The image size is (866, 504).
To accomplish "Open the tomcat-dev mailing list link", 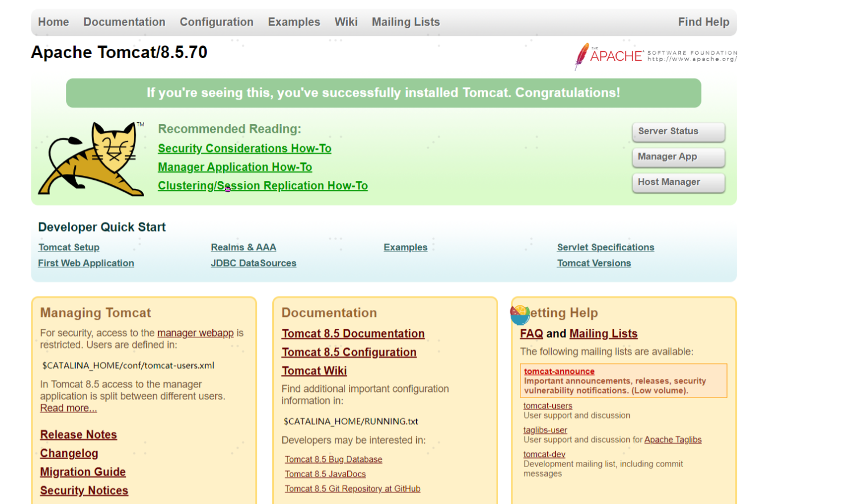I will [x=544, y=455].
